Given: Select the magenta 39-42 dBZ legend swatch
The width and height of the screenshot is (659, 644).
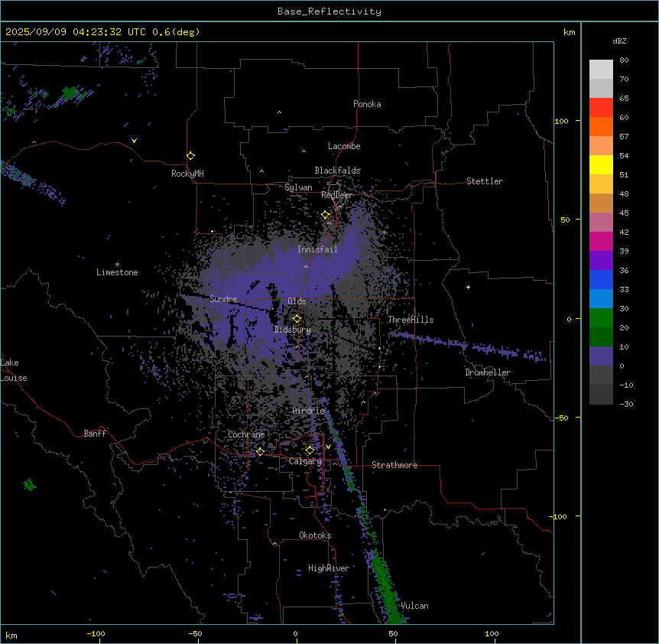Looking at the screenshot, I should tap(601, 241).
